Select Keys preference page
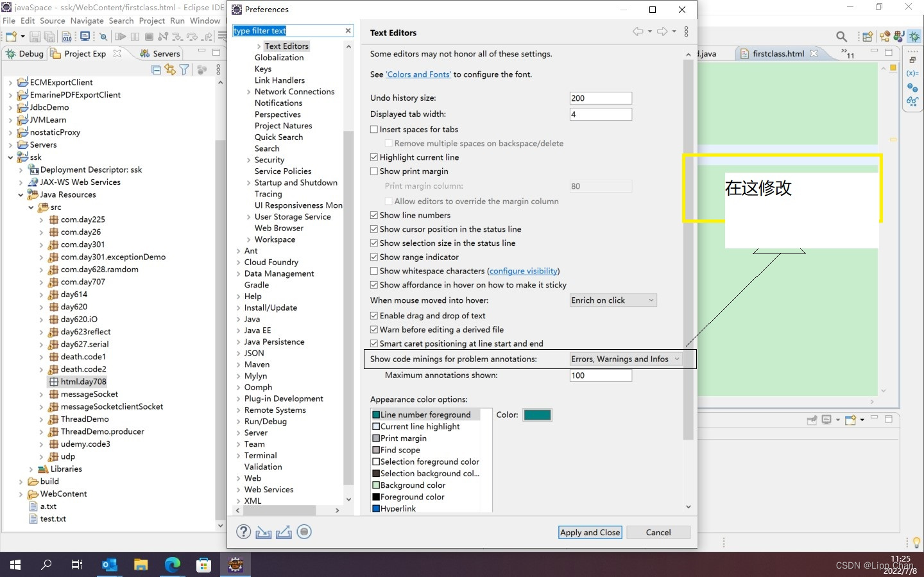This screenshot has height=577, width=924. pos(263,69)
